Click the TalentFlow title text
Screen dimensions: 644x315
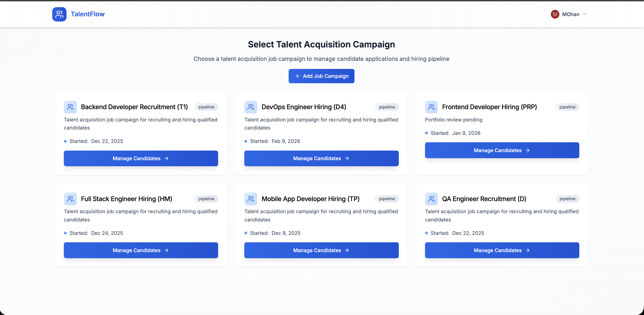(x=88, y=14)
